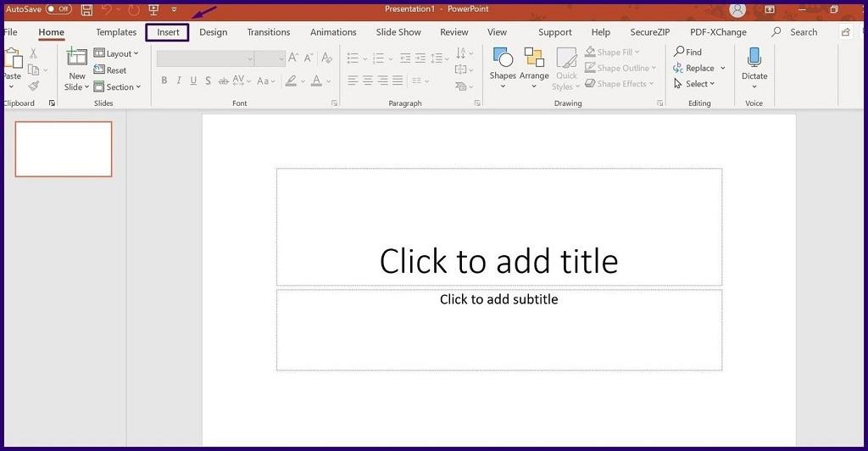Image resolution: width=868 pixels, height=451 pixels.
Task: Align text right
Action: [382, 81]
